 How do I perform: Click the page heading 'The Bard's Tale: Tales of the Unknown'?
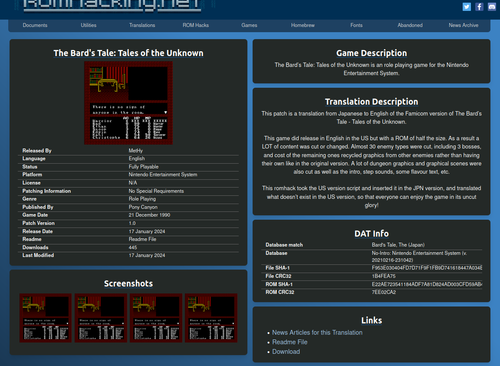point(128,53)
